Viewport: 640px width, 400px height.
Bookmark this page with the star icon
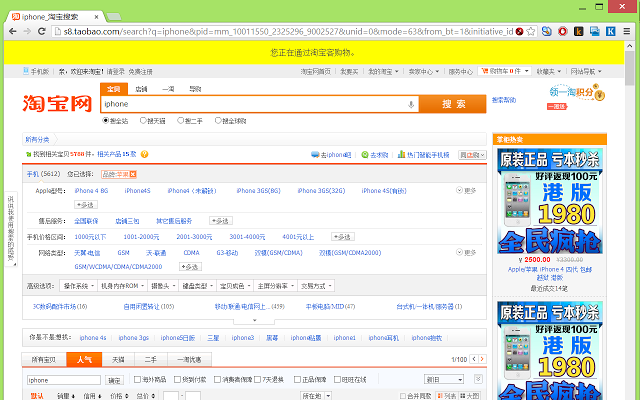tap(531, 31)
